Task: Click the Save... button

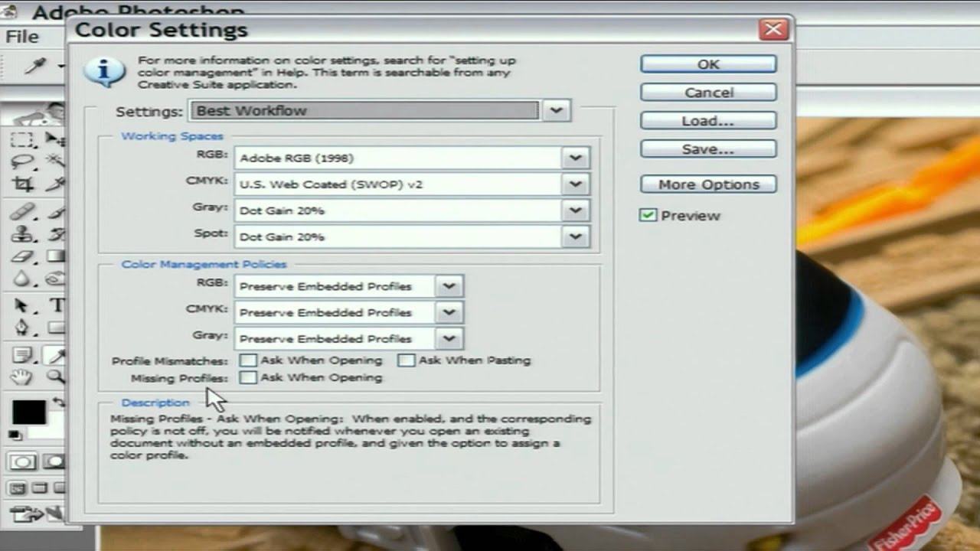Action: [708, 149]
